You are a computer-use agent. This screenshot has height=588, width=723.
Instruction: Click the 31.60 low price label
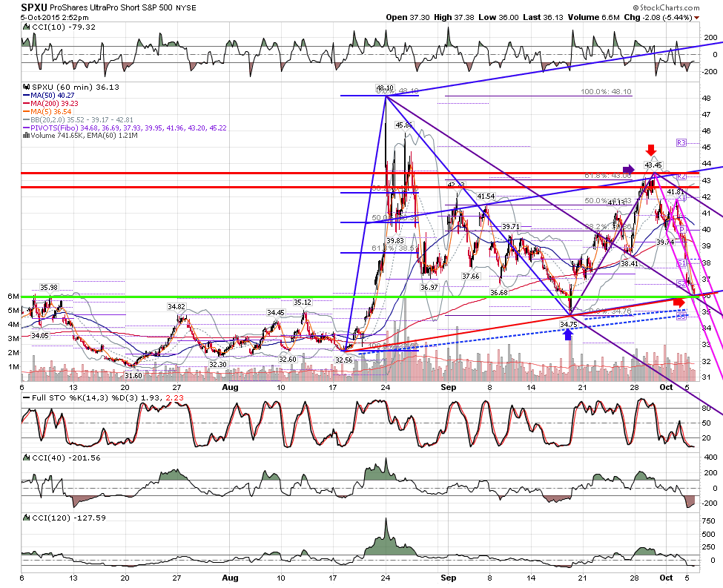coord(133,376)
